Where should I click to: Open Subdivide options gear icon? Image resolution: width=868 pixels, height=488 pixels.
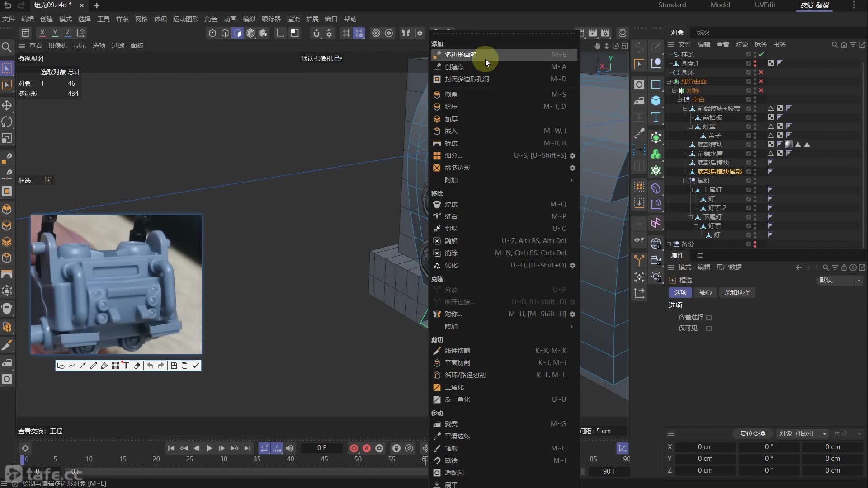point(572,155)
